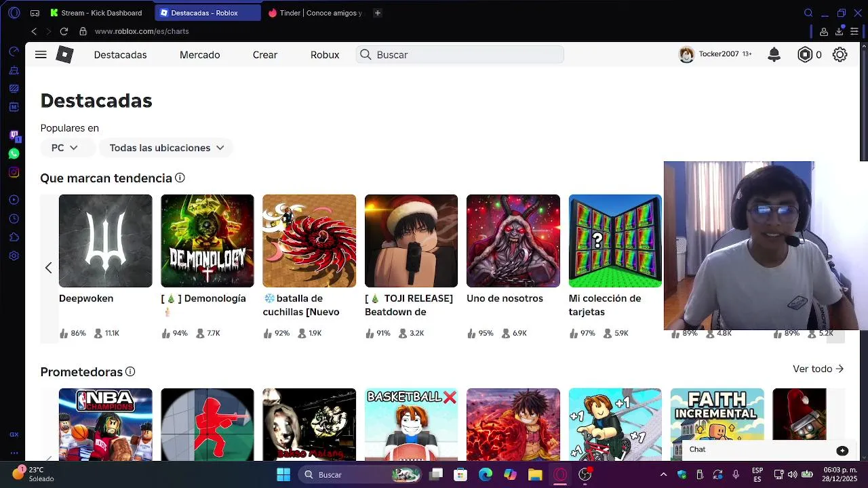
Task: Open Destacadas in the Roblox nav bar
Action: click(x=120, y=55)
